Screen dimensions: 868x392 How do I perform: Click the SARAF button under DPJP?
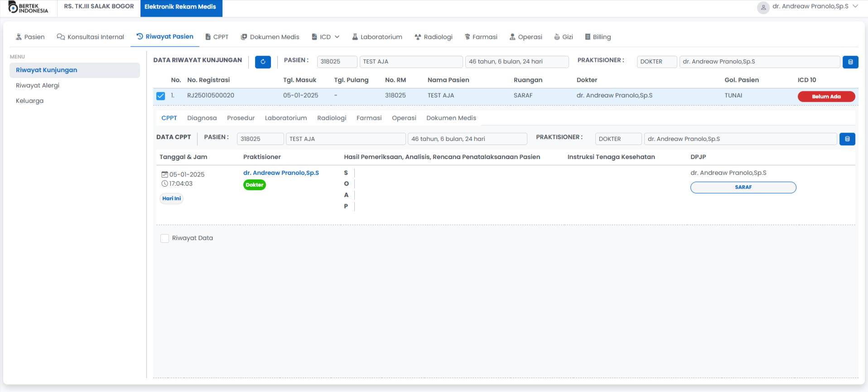click(743, 187)
